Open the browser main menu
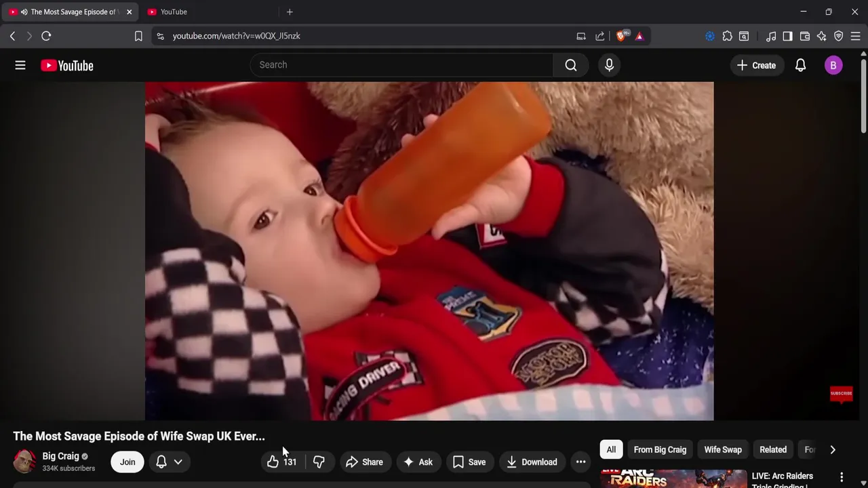This screenshot has height=488, width=868. 856,36
